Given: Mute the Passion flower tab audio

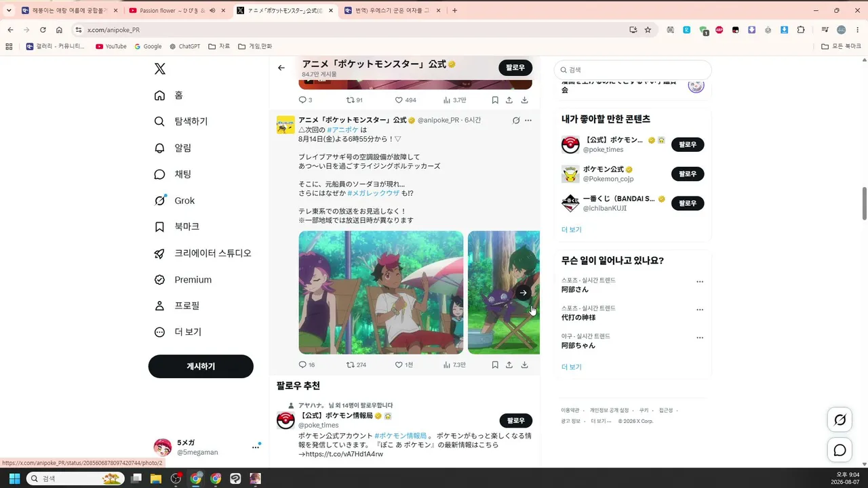Looking at the screenshot, I should pos(212,11).
